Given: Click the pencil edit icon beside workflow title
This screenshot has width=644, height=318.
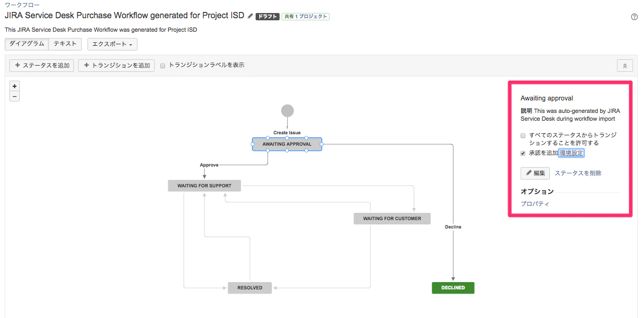Looking at the screenshot, I should pyautogui.click(x=250, y=16).
